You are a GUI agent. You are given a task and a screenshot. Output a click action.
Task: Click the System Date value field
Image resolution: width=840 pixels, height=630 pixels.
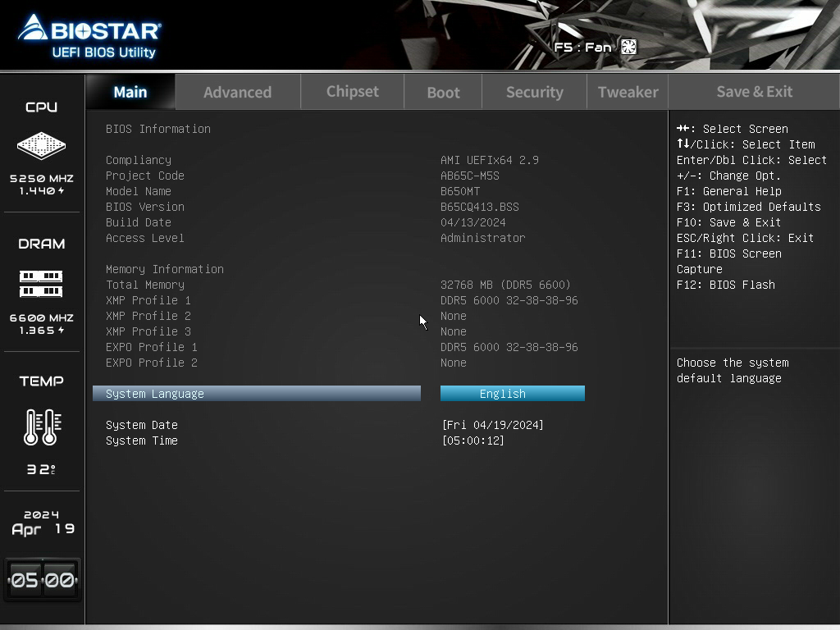(x=493, y=425)
